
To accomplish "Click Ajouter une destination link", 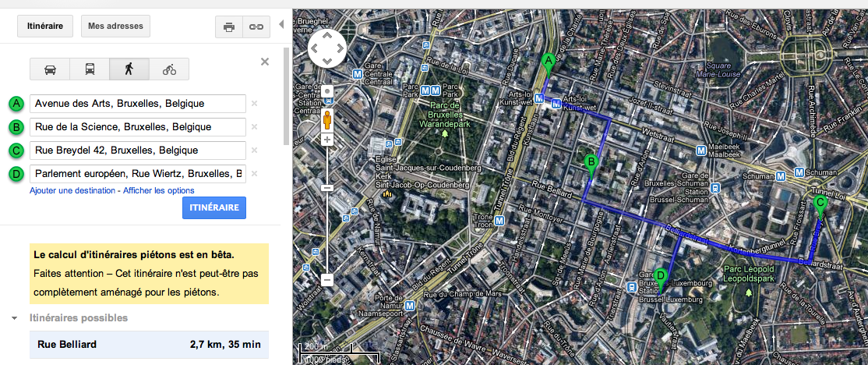I will pos(72,190).
